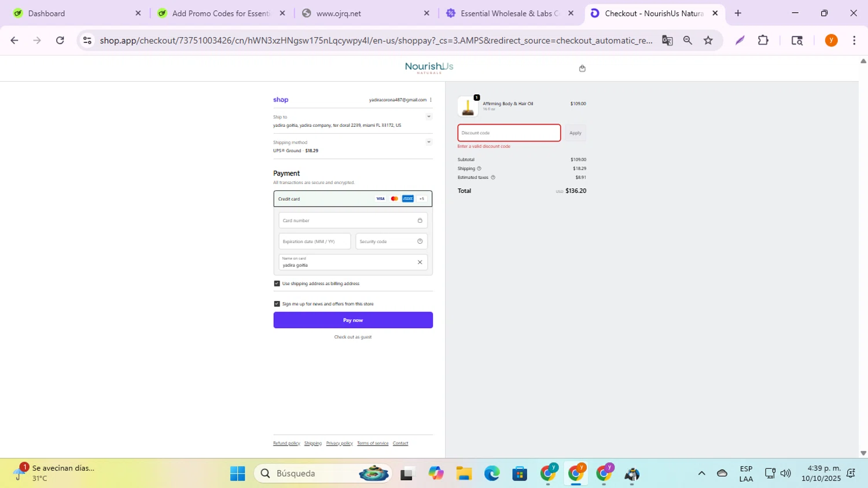Apply the discount code
The height and width of the screenshot is (488, 868).
pyautogui.click(x=575, y=133)
